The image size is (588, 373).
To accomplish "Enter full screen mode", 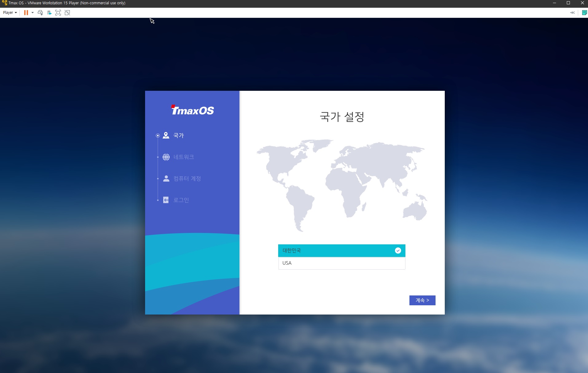I will (x=58, y=13).
